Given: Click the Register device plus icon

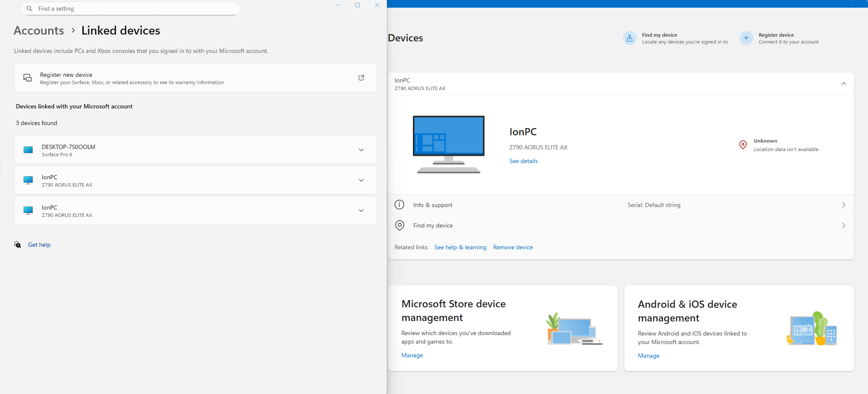Looking at the screenshot, I should tap(746, 38).
